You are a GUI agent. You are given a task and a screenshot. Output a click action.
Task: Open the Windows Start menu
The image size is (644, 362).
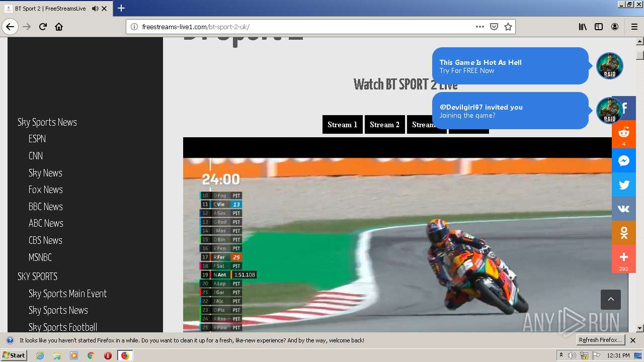coord(14,355)
